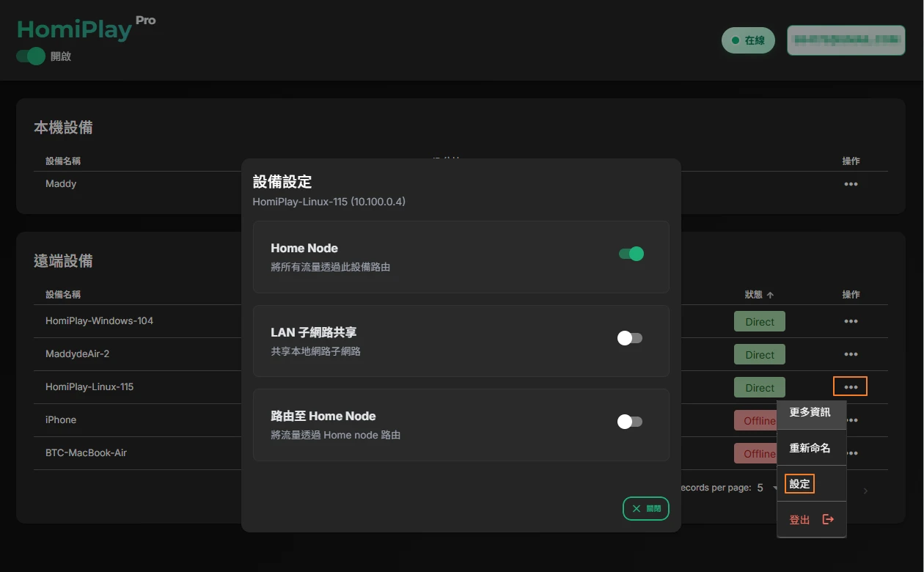
Task: Open actions menu for Maddy local device
Action: 851,184
